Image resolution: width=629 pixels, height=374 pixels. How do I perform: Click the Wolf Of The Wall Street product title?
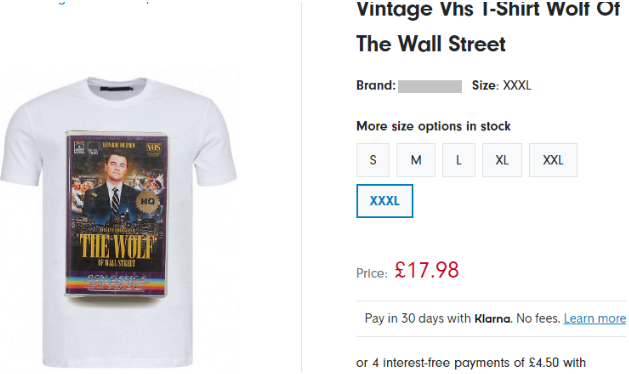pyautogui.click(x=488, y=26)
